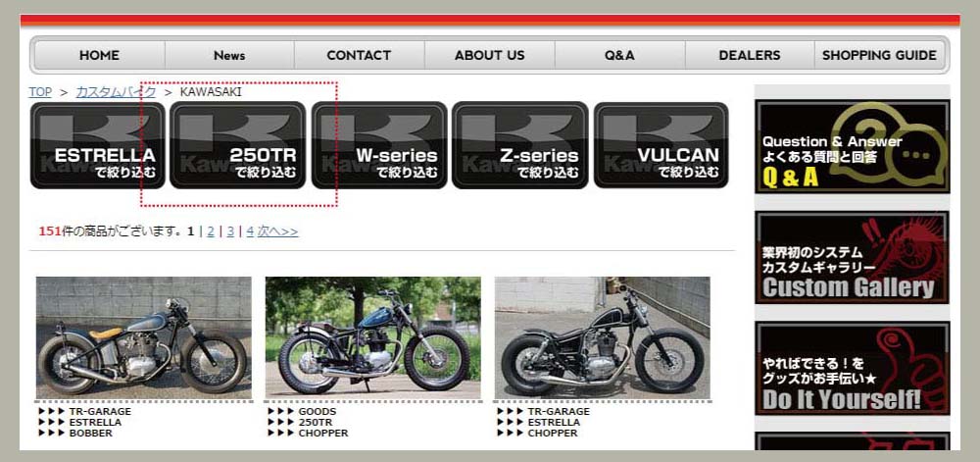The image size is (980, 462).
Task: Open the News menu item
Action: (x=229, y=55)
